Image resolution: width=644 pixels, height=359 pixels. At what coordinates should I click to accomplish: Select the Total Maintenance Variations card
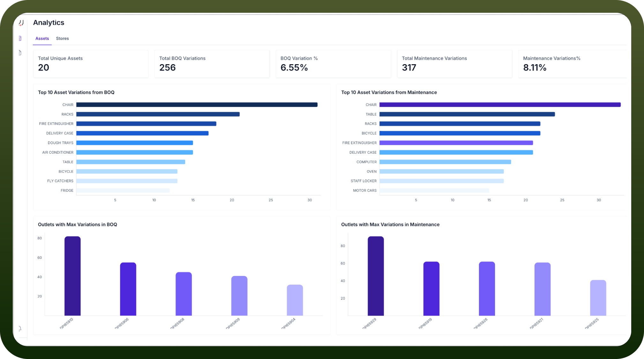pos(455,64)
